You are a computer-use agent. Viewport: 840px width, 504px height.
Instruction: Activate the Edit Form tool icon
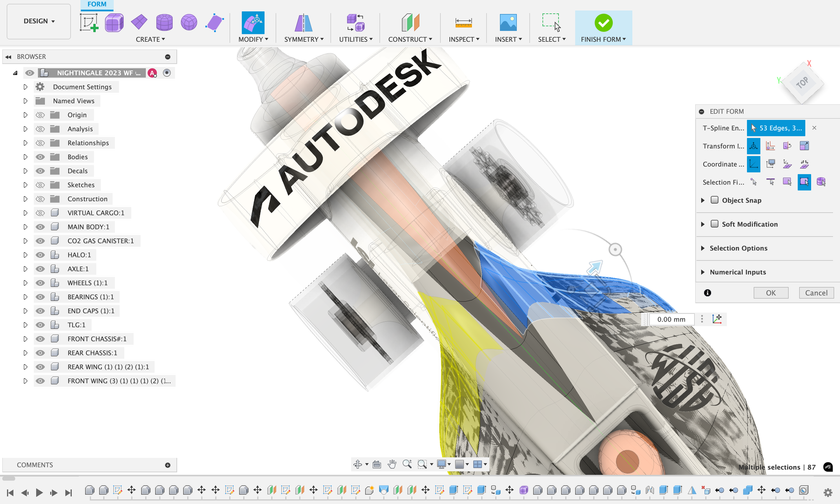(253, 23)
